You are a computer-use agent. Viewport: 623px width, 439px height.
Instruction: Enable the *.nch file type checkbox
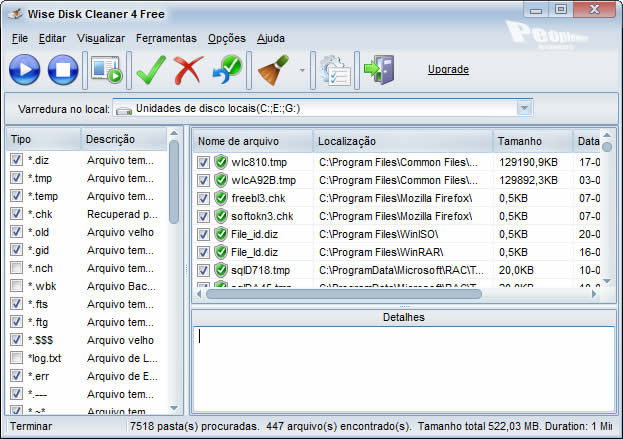click(16, 268)
